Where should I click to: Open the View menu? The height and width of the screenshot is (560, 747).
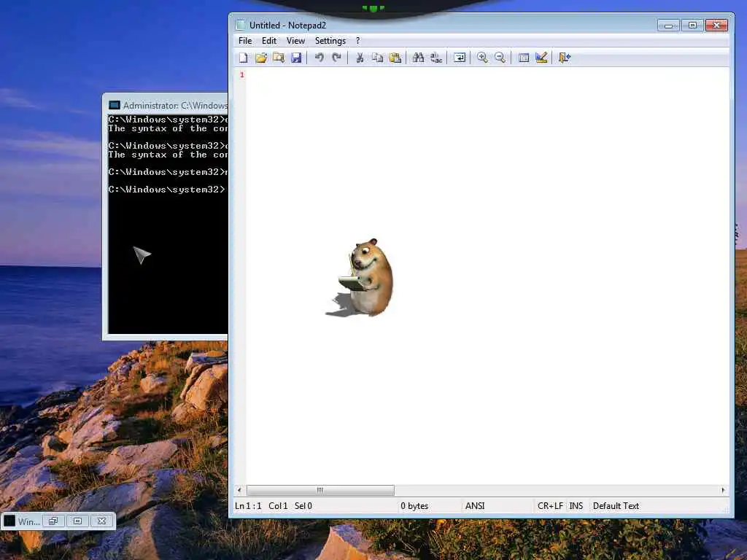(x=295, y=41)
